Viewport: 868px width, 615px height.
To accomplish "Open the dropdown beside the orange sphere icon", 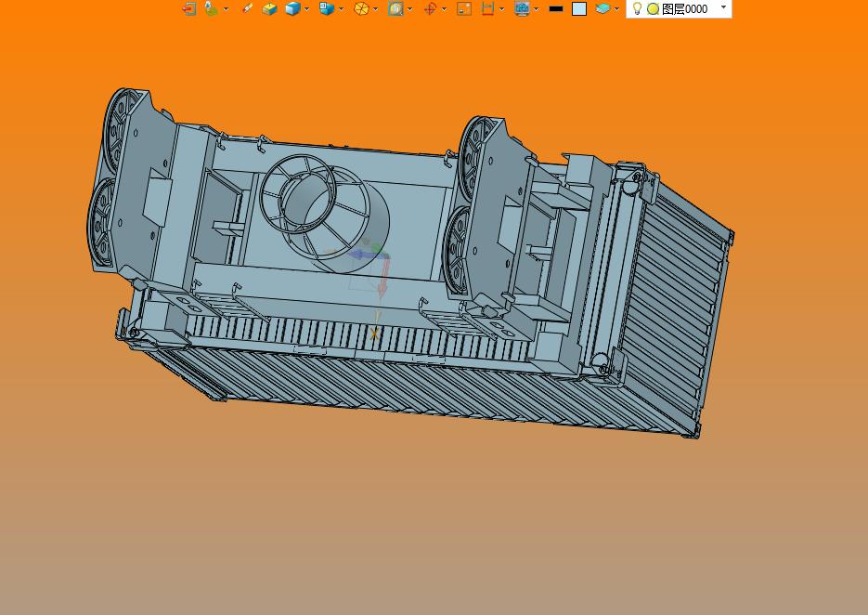I will tap(376, 9).
